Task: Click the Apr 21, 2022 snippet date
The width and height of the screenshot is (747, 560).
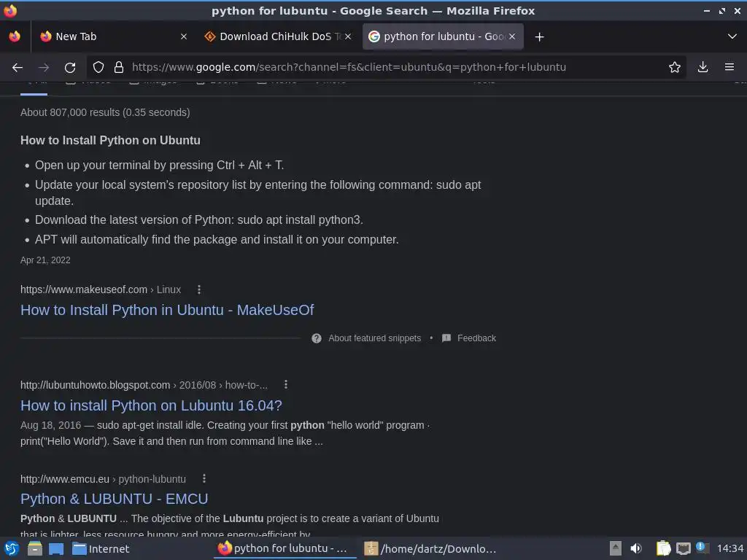Action: [x=45, y=260]
